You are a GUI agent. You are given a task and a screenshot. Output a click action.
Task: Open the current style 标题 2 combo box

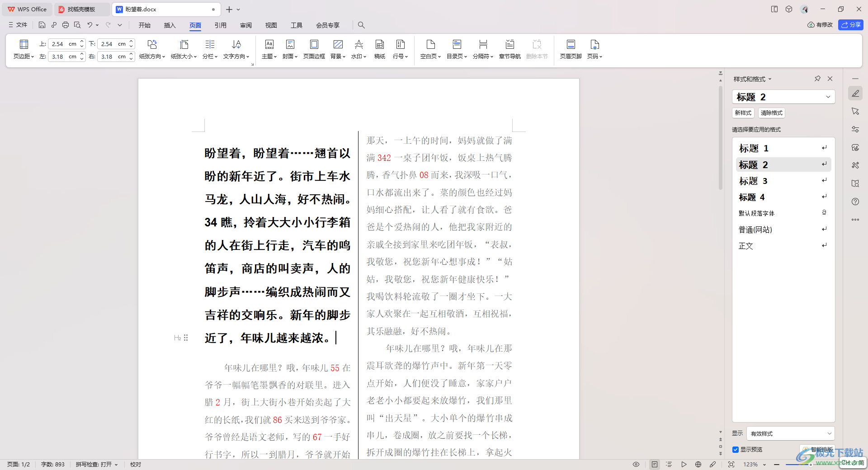(783, 97)
